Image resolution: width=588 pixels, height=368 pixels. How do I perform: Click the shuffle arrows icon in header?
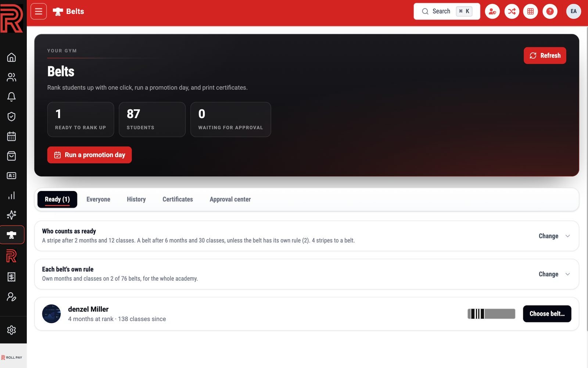click(x=512, y=11)
